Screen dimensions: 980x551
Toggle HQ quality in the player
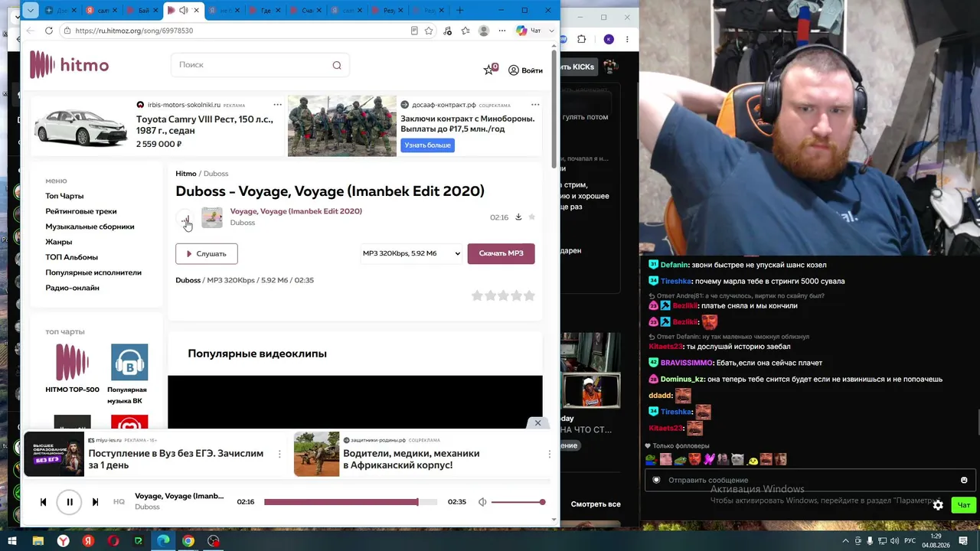[119, 502]
